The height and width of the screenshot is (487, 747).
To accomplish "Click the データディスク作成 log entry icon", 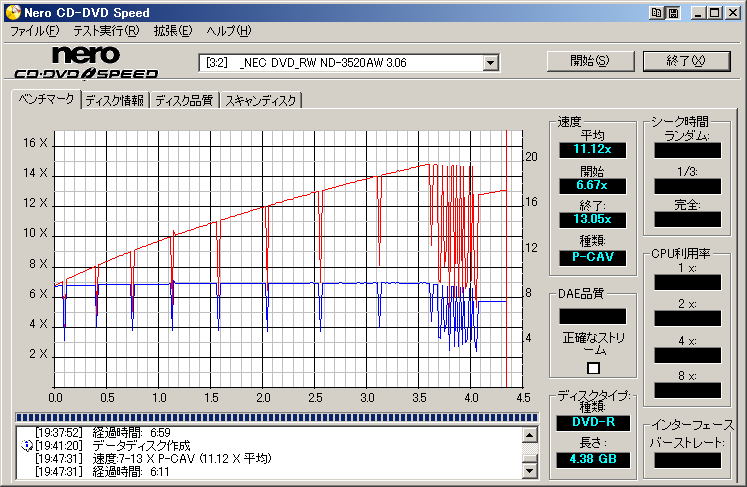I will tap(27, 445).
